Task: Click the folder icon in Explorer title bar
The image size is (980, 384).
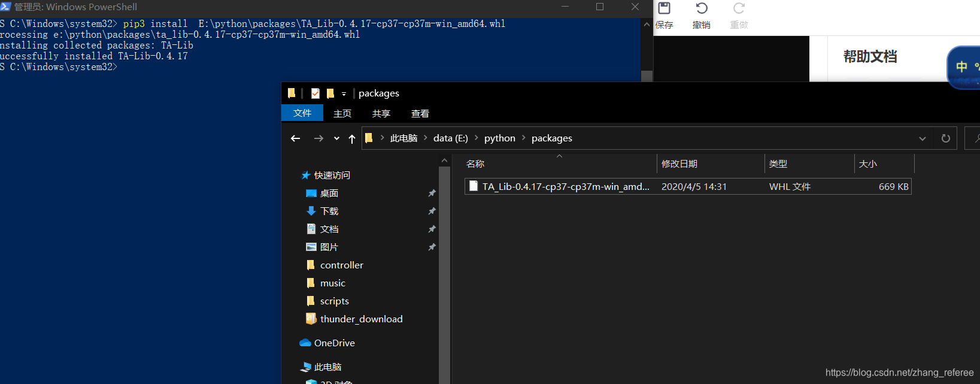Action: coord(292,93)
